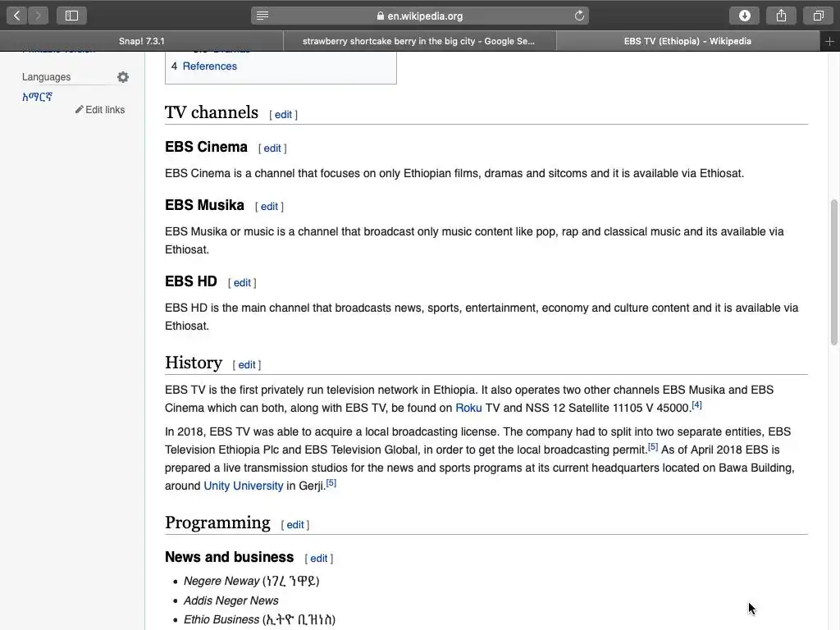Edit the EBS Cinema section
The width and height of the screenshot is (840, 630).
tap(272, 148)
